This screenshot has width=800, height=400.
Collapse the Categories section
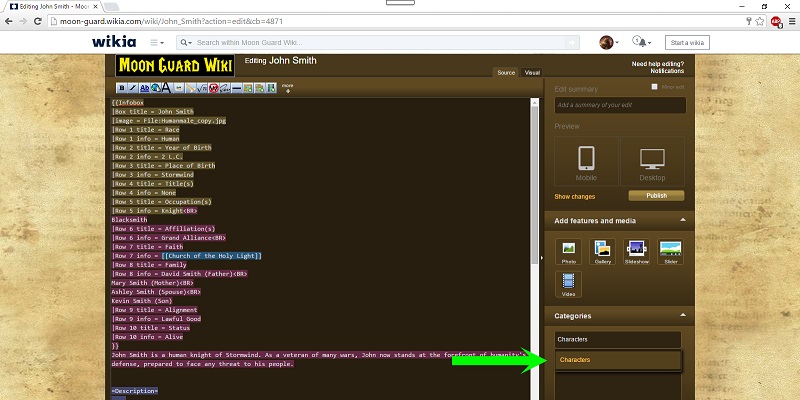click(683, 315)
